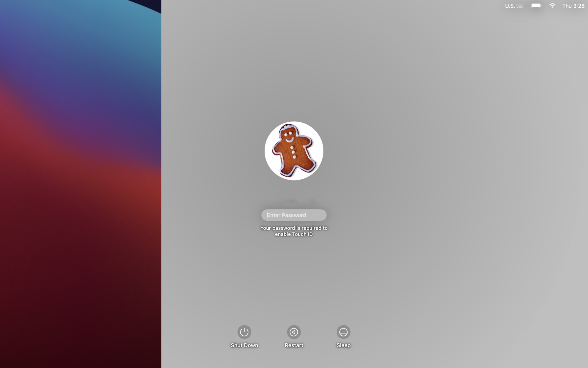Click the Sleep icon button
The width and height of the screenshot is (588, 368).
(343, 332)
